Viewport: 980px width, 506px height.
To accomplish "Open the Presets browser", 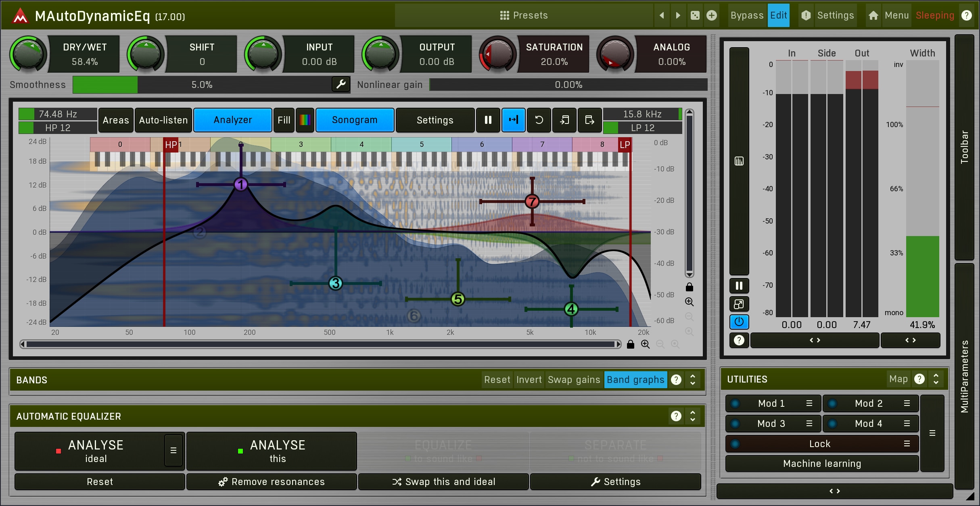I will tap(524, 15).
